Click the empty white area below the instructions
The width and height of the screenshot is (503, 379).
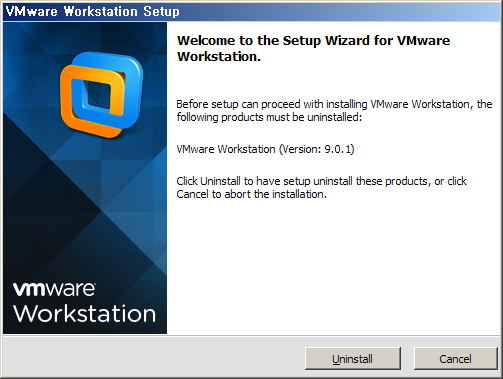point(333,267)
